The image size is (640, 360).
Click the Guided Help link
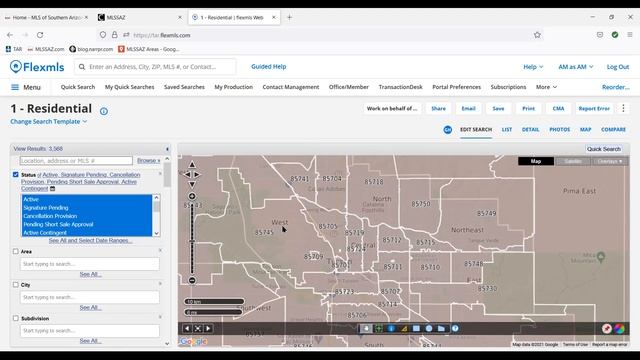[x=269, y=67]
